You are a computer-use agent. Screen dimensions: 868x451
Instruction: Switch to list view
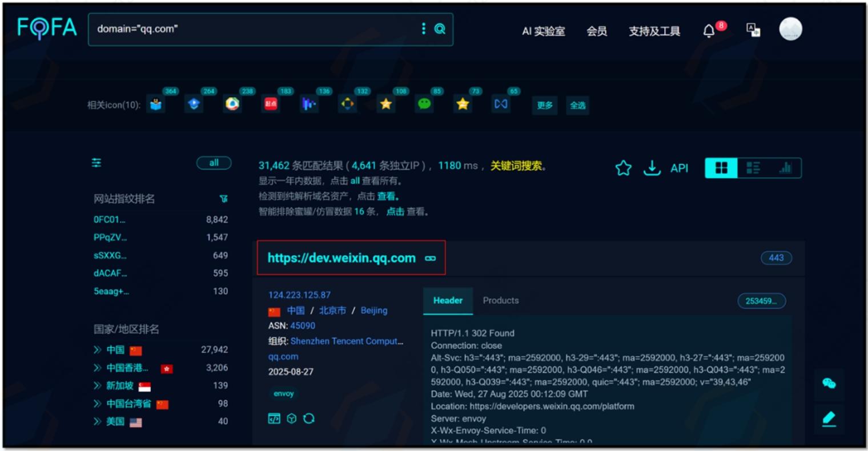coord(753,168)
